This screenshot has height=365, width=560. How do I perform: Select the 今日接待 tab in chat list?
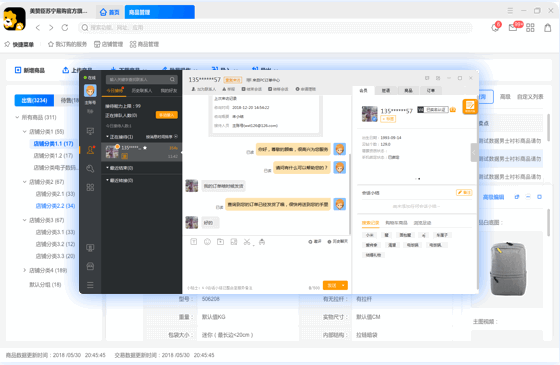click(114, 91)
